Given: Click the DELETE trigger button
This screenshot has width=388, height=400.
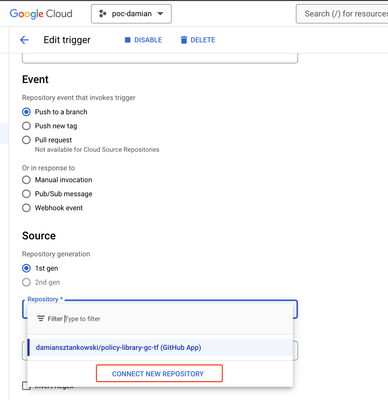Looking at the screenshot, I should [x=198, y=40].
